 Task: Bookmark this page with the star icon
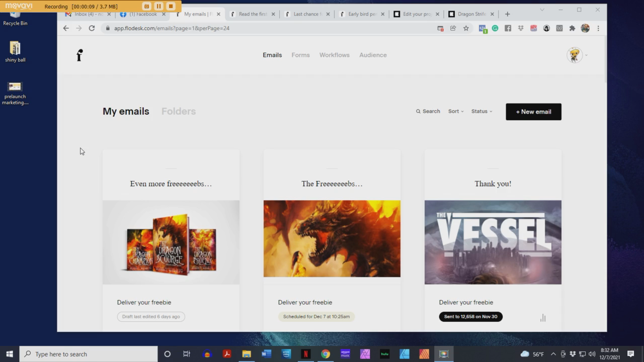(466, 28)
